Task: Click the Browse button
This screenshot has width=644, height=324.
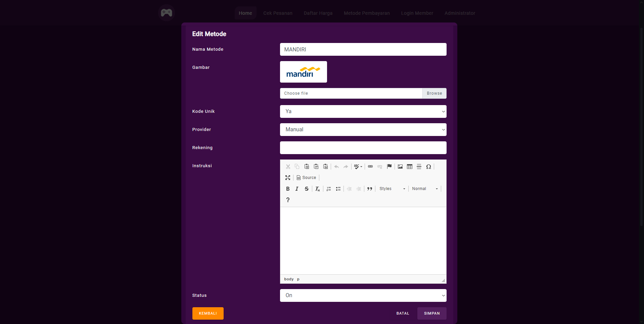Action: coord(434,93)
